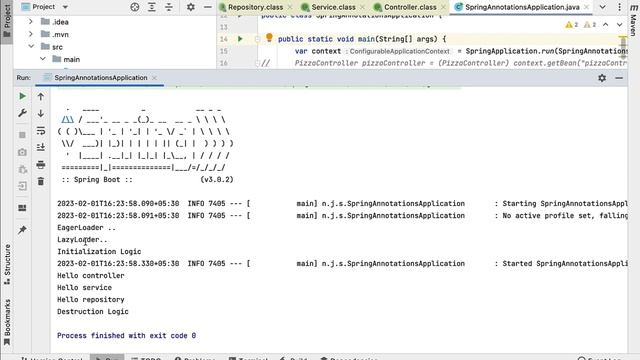Open the Project view dropdown
Viewport: 640px width, 360px height.
(x=44, y=7)
